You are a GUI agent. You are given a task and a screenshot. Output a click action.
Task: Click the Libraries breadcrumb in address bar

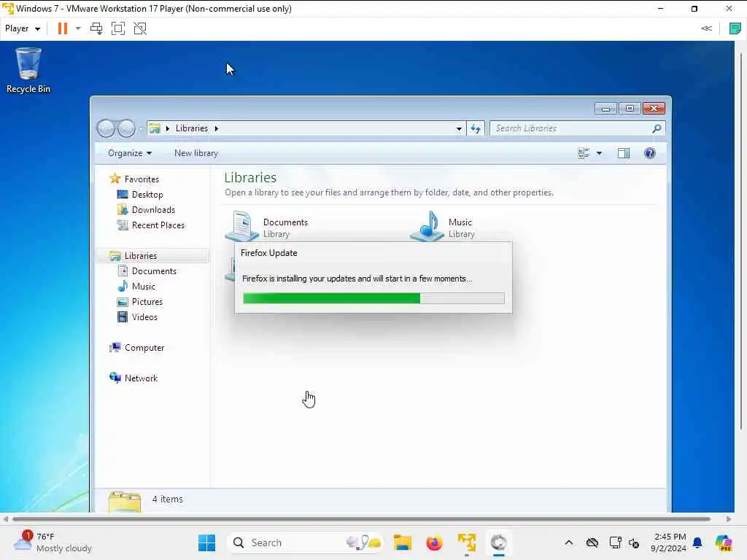(x=192, y=128)
